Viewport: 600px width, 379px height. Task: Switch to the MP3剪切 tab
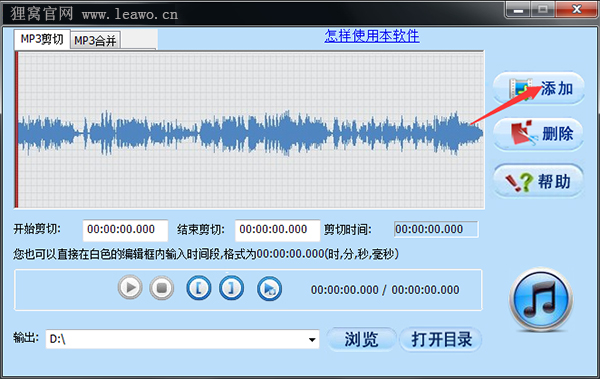(x=42, y=39)
